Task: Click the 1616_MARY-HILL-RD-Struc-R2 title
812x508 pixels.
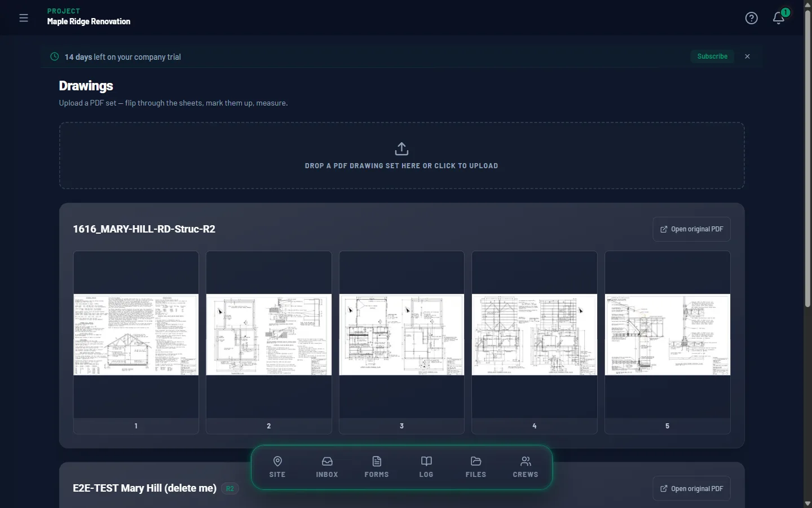Action: (x=144, y=229)
